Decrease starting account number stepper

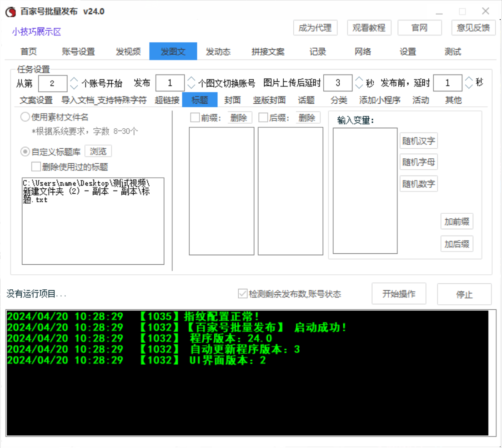(x=74, y=87)
